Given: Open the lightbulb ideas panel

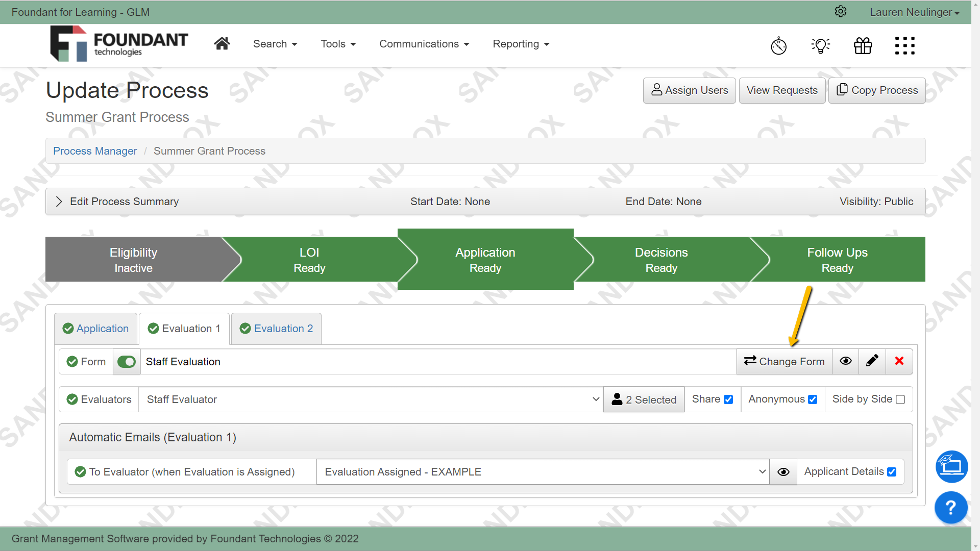Looking at the screenshot, I should [821, 45].
